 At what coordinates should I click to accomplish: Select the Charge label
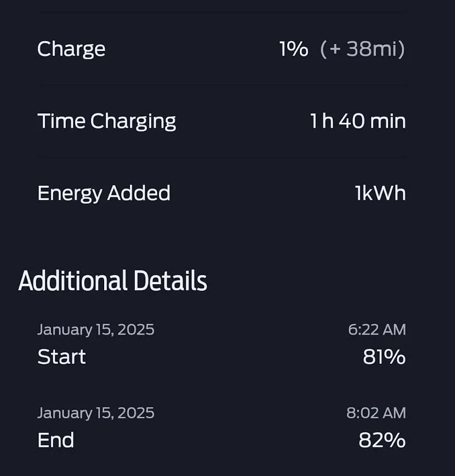coord(71,49)
